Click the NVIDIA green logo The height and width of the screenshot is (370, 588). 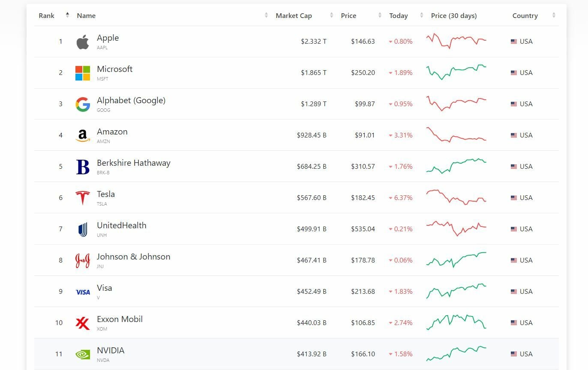coord(83,355)
